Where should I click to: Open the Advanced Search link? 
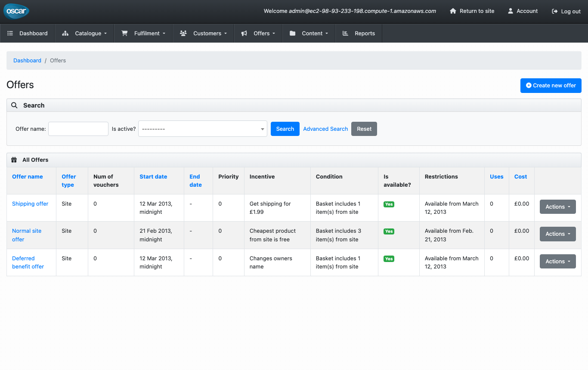325,129
